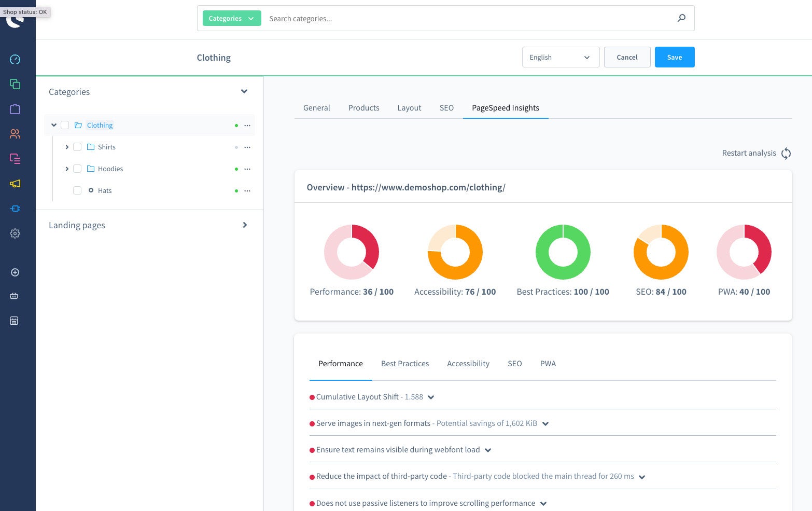Check the Clothing category checkbox
This screenshot has width=812, height=511.
click(65, 125)
